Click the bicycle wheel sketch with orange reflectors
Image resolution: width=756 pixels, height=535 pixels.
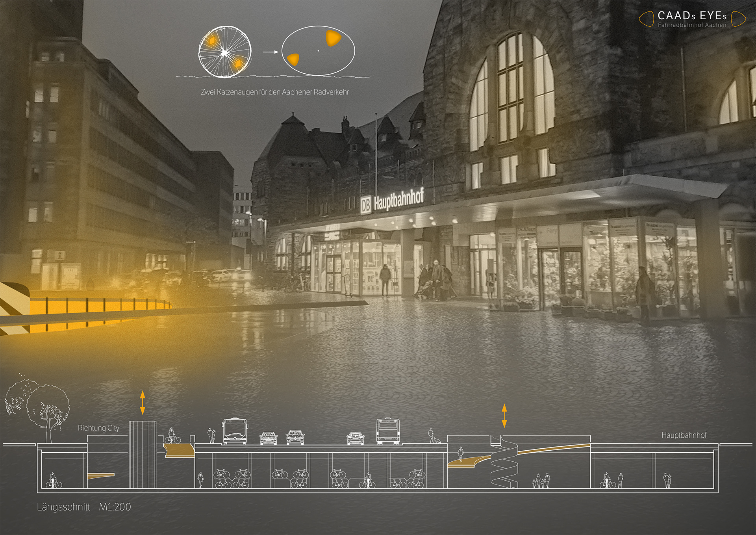click(x=224, y=52)
